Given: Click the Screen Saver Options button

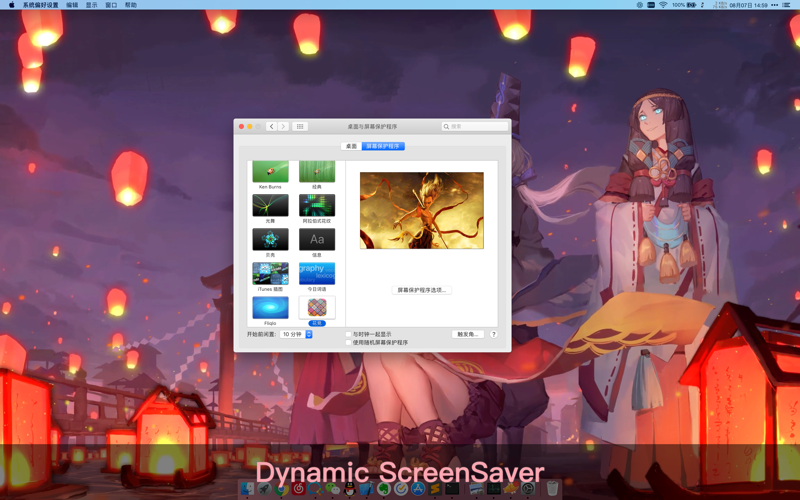Looking at the screenshot, I should (421, 290).
